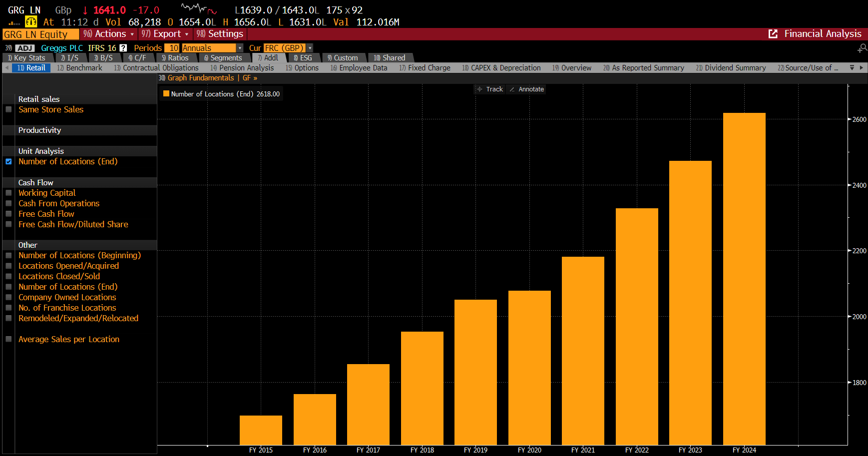Click the intraday sparkline price chart
The width and height of the screenshot is (868, 456).
coord(199,8)
